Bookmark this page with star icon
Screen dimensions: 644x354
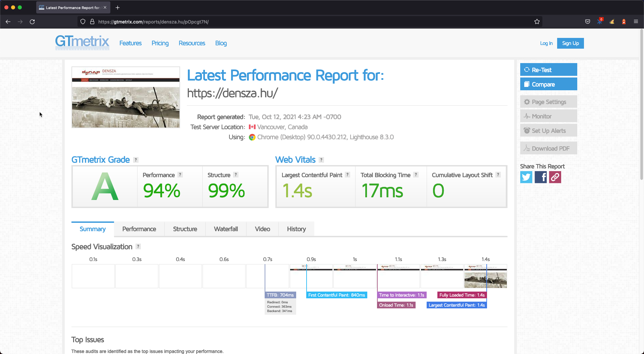[x=537, y=22]
